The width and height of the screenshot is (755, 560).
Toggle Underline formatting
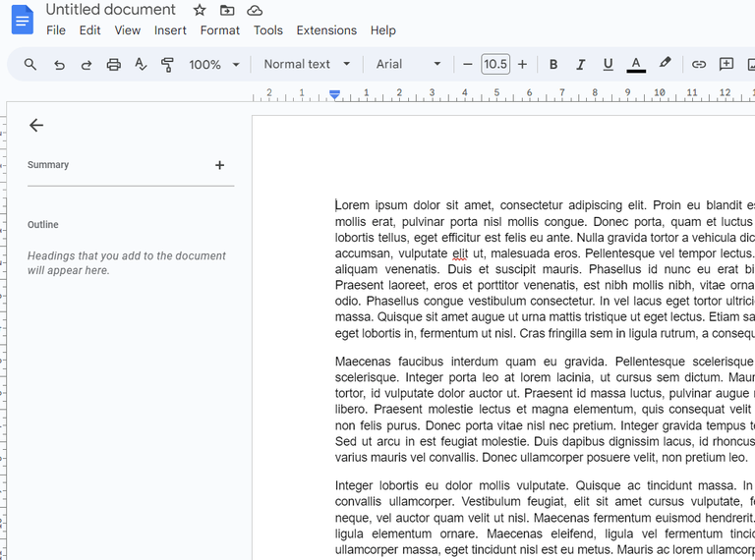tap(608, 65)
